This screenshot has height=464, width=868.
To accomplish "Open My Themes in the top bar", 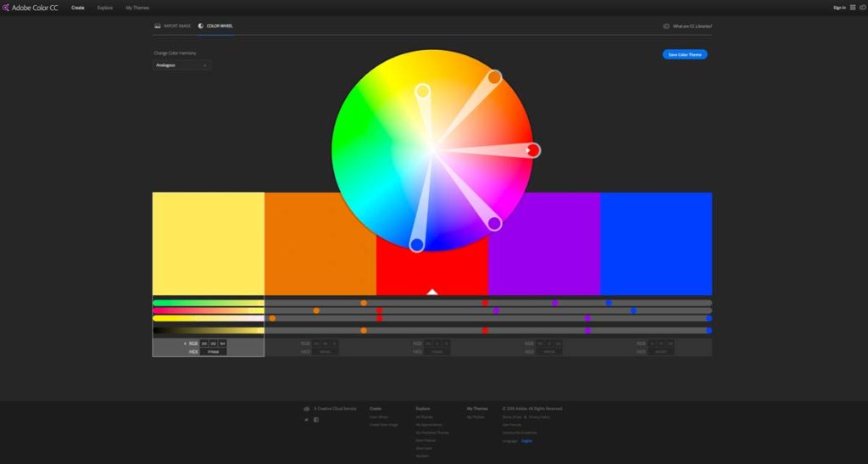I will [x=137, y=8].
